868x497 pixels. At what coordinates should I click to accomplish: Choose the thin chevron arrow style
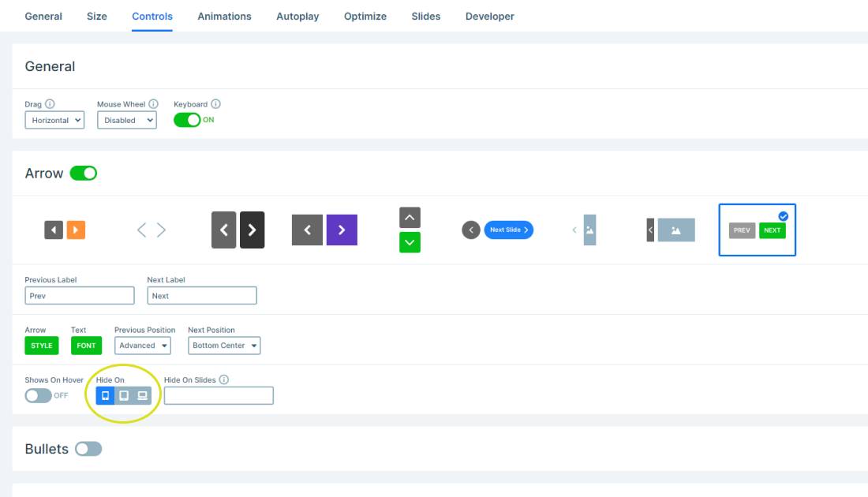click(x=152, y=230)
